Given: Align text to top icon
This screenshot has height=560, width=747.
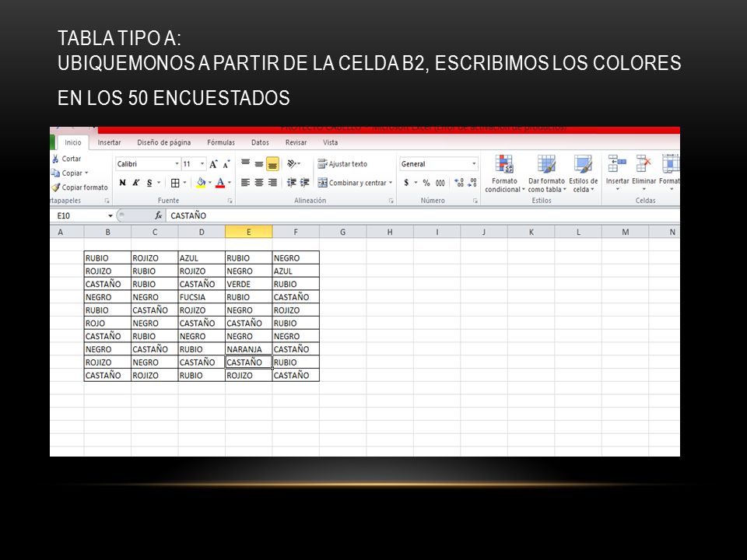Looking at the screenshot, I should [245, 164].
